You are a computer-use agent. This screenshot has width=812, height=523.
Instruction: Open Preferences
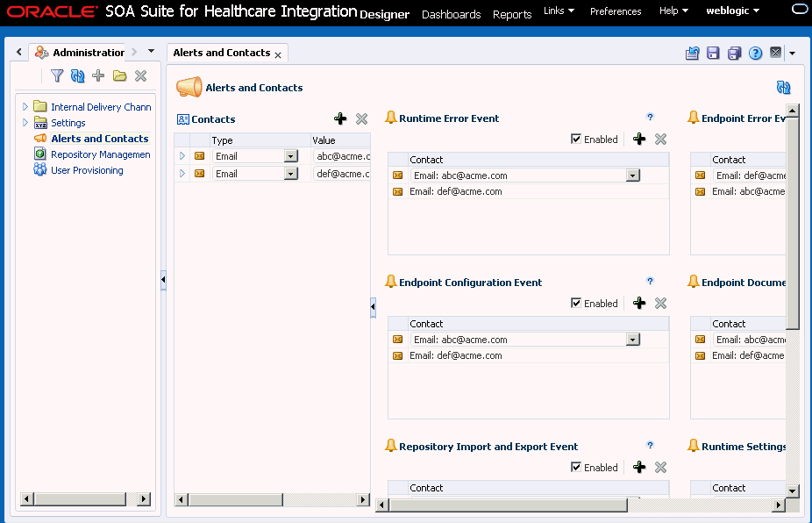click(x=616, y=11)
